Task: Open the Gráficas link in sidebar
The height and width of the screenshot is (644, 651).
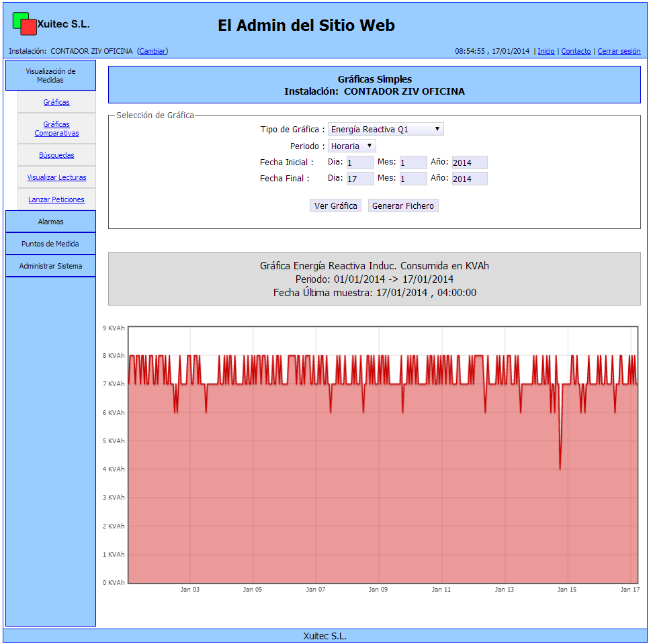Action: click(x=56, y=103)
